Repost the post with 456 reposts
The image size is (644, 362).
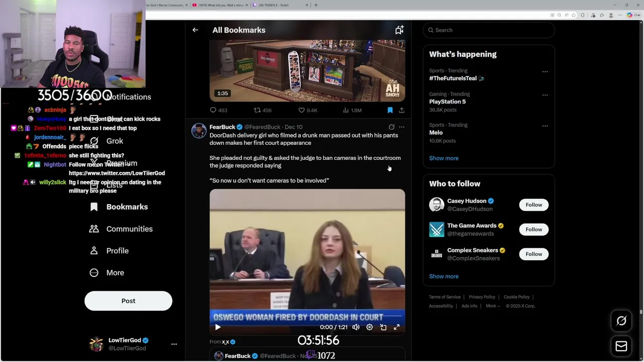262,110
